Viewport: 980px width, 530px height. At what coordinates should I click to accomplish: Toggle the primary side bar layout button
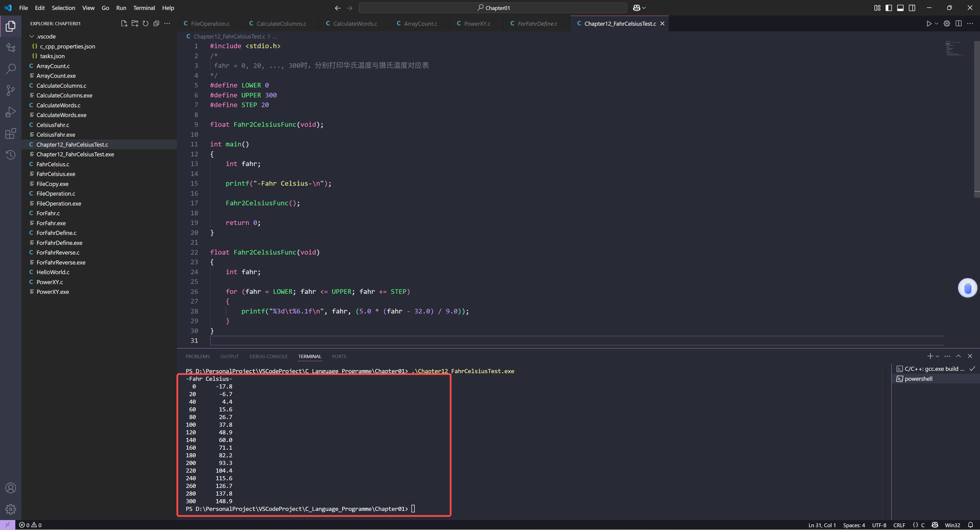coord(889,8)
